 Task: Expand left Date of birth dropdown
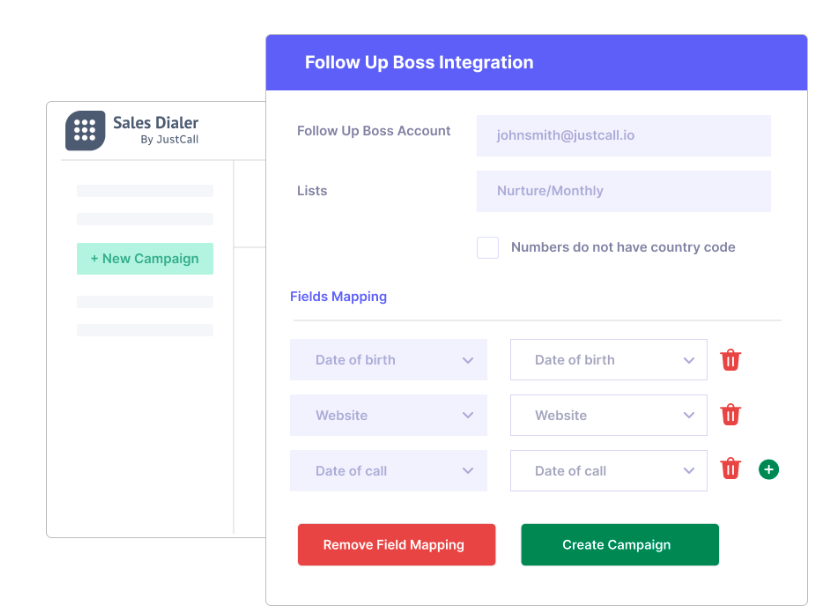pos(388,360)
